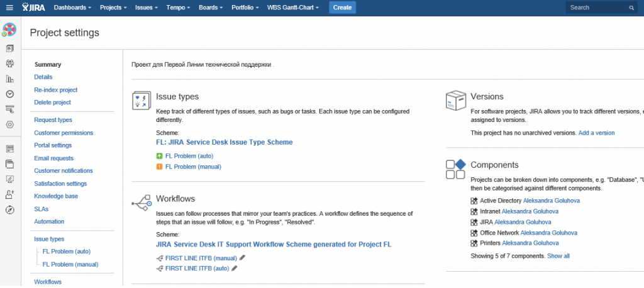Image resolution: width=644 pixels, height=288 pixels.
Task: Click the stacked rows icon under the sidebar divider
Action: coord(10,149)
